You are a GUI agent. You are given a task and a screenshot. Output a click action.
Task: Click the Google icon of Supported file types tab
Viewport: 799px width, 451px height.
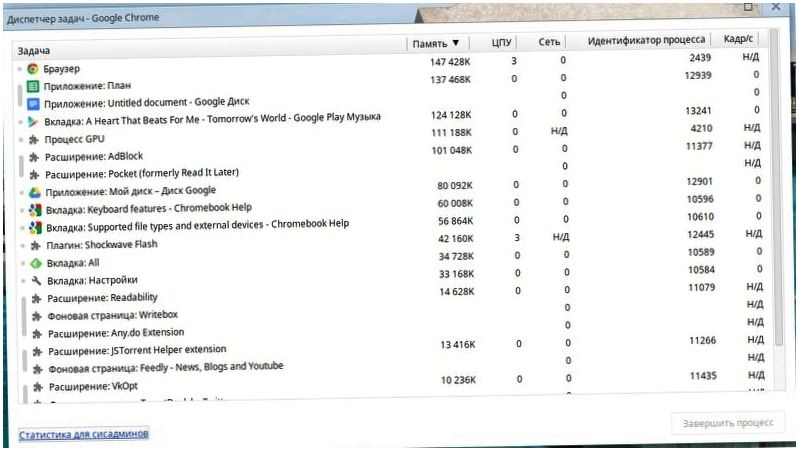tap(35, 227)
